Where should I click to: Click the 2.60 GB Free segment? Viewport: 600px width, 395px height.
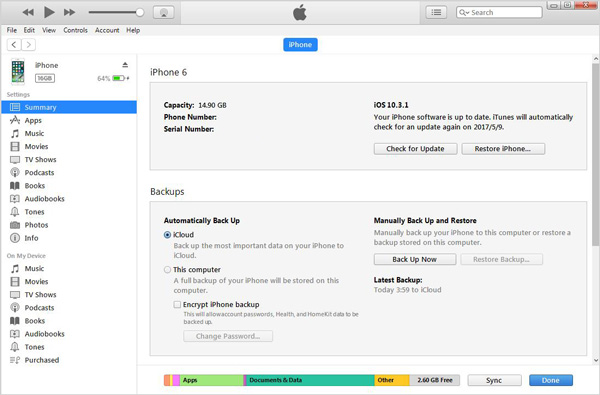pyautogui.click(x=434, y=380)
